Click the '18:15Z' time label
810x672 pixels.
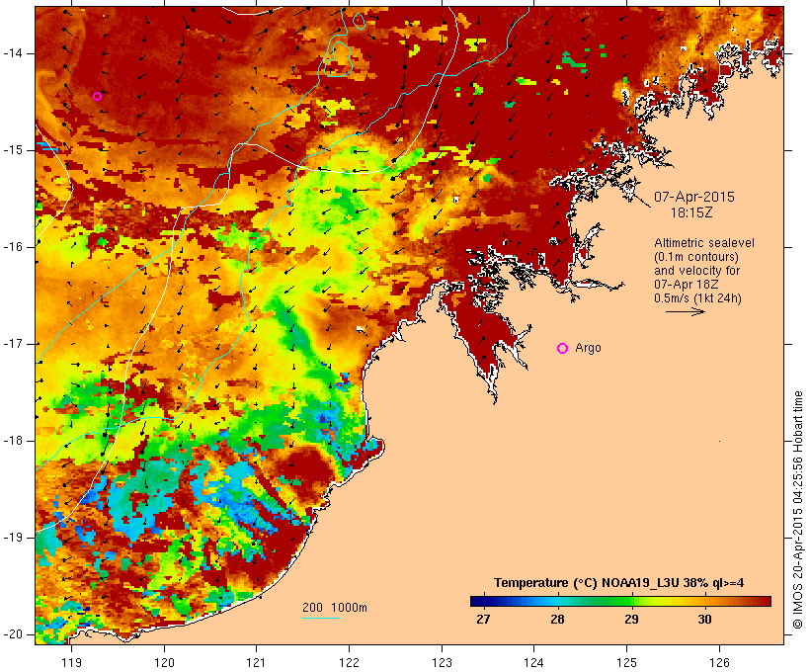(691, 212)
